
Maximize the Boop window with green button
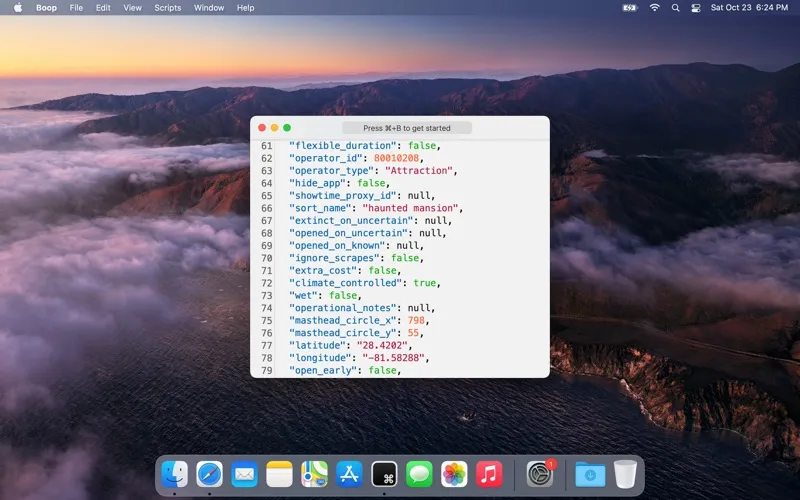287,128
